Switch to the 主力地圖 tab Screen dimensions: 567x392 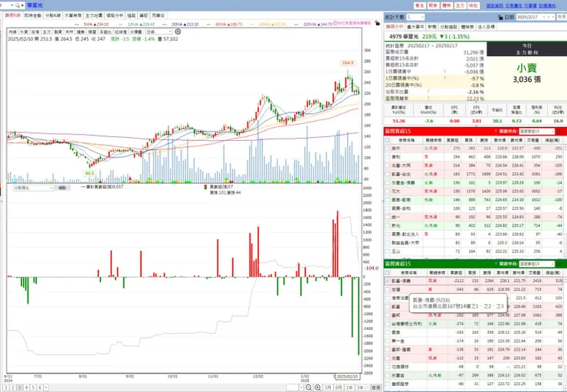point(94,15)
